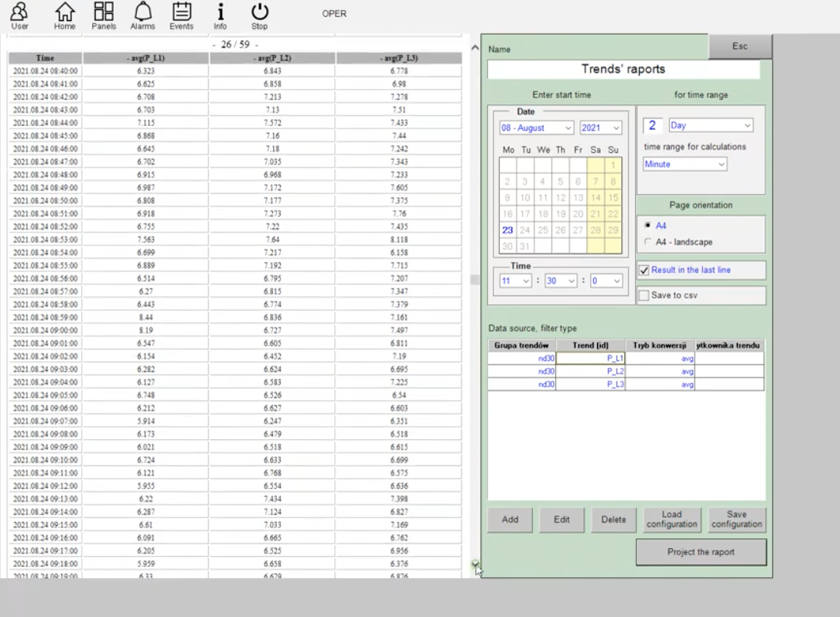The image size is (840, 617).
Task: Click the Stop power icon
Action: click(x=259, y=15)
